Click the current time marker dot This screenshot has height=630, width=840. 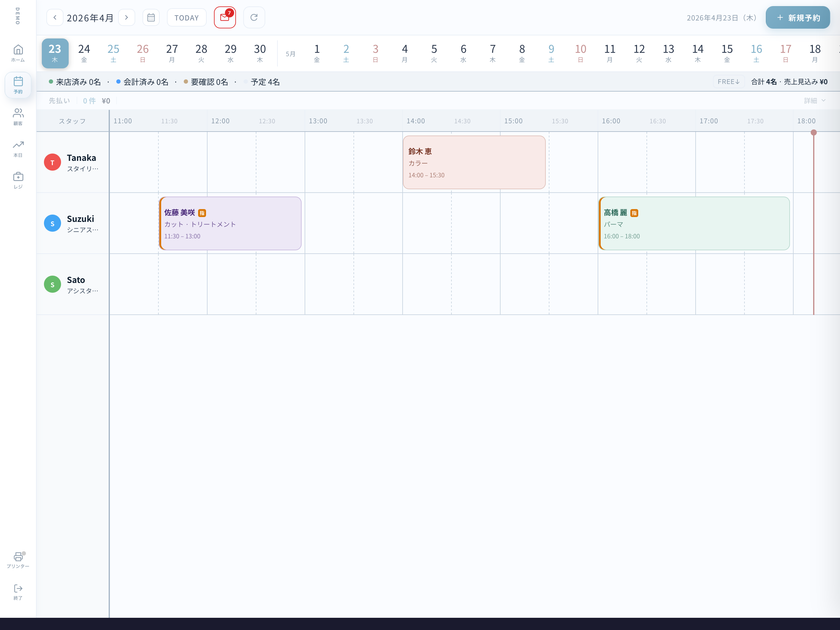[x=813, y=132]
